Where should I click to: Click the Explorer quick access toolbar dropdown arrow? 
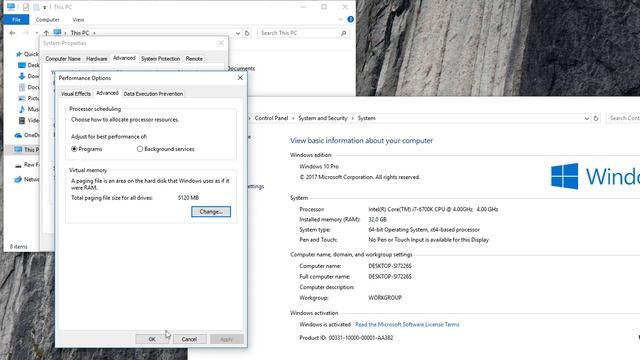[44, 7]
